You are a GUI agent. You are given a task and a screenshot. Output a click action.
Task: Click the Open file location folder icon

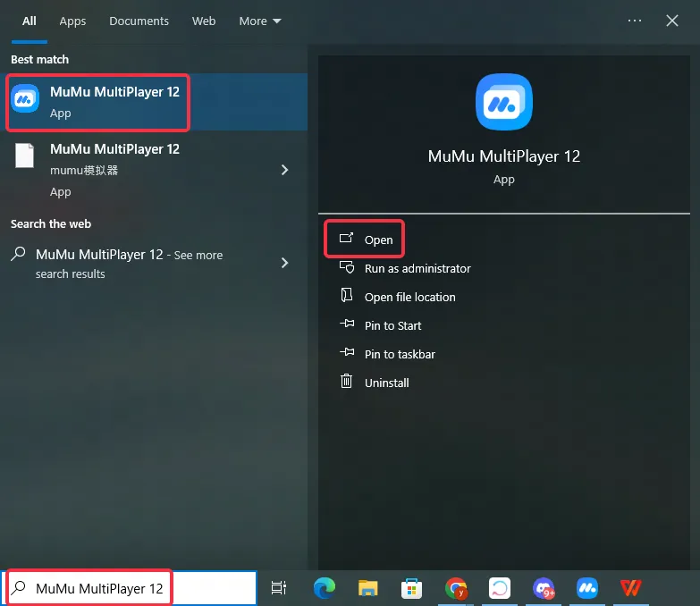coord(347,296)
